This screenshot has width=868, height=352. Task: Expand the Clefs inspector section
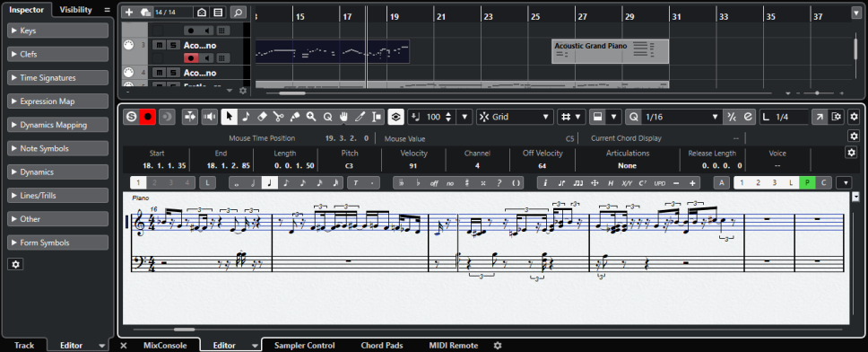coord(57,54)
